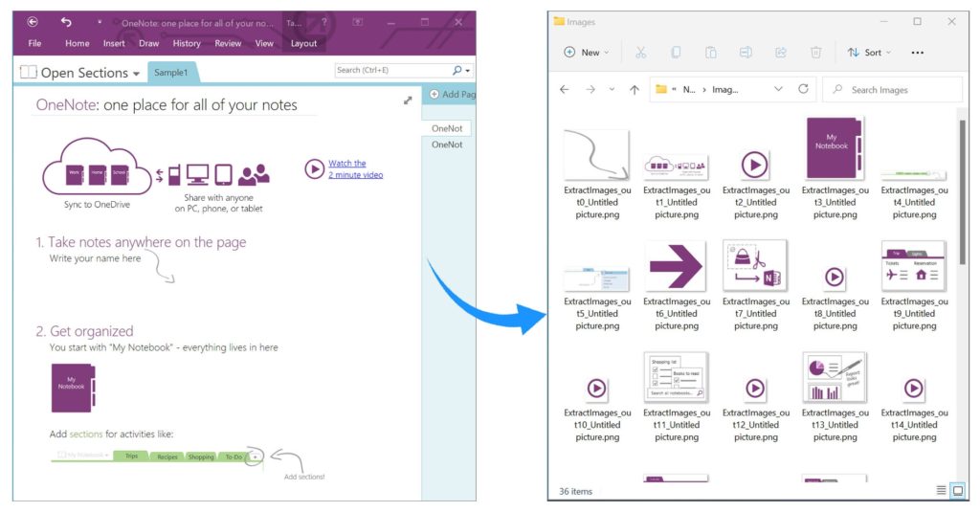Click the Explorer vertical scrollbar
Image resolution: width=980 pixels, height=512 pixels.
click(x=961, y=191)
